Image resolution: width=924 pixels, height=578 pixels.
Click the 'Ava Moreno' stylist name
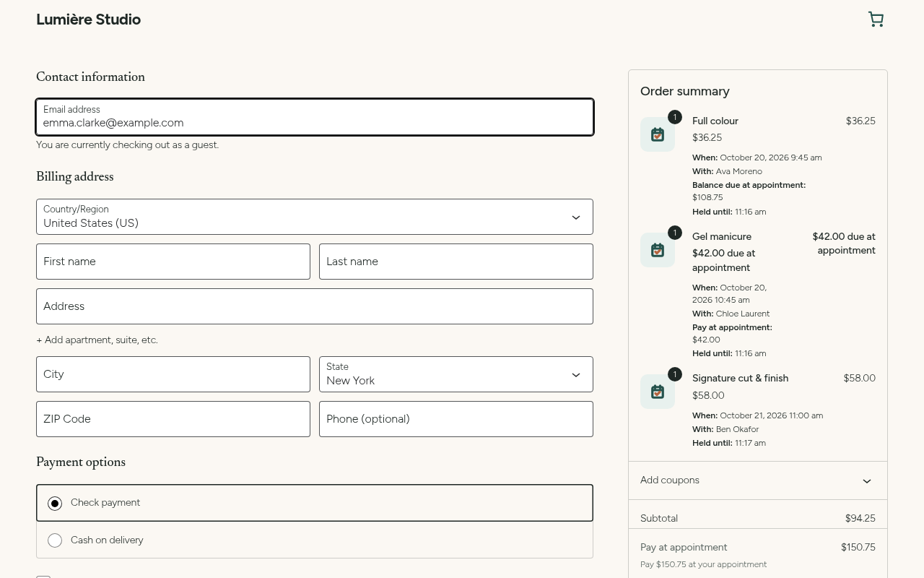click(x=739, y=172)
